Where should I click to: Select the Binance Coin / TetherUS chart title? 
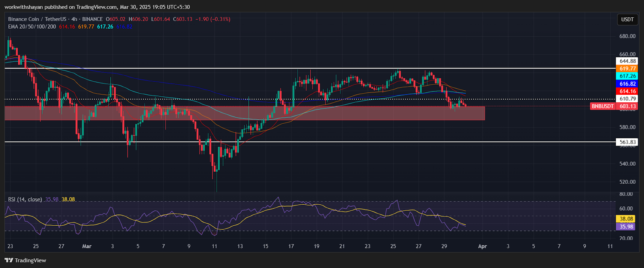[x=37, y=19]
